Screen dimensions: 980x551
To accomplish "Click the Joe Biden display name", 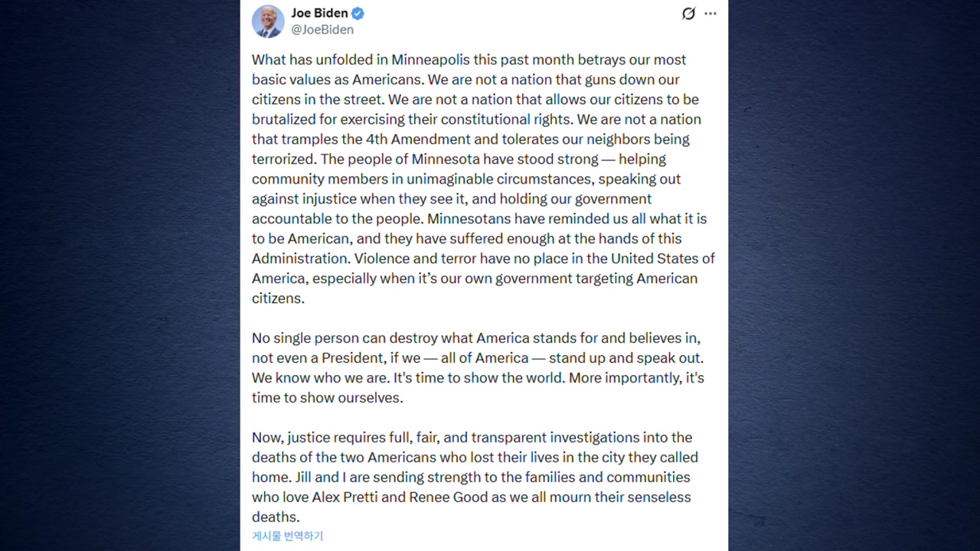I will 319,13.
